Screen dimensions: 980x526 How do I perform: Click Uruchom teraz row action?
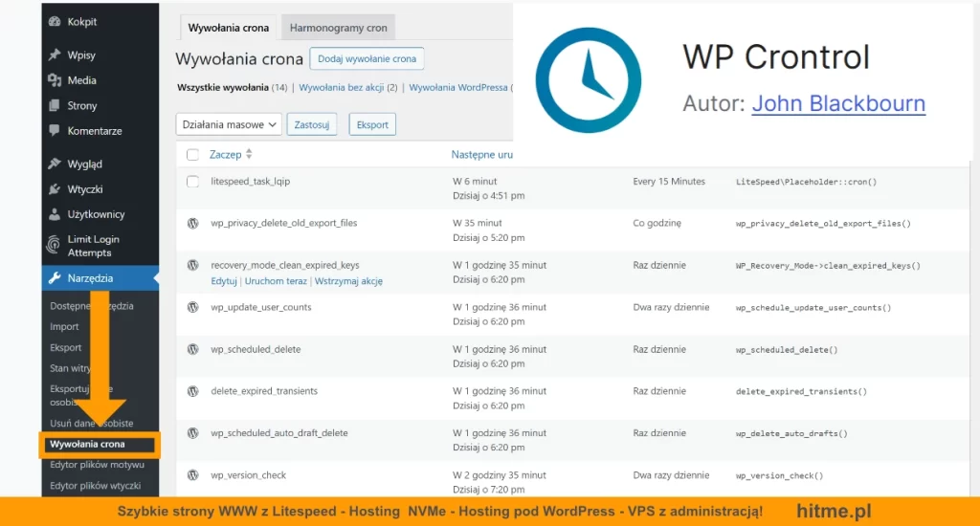[276, 281]
